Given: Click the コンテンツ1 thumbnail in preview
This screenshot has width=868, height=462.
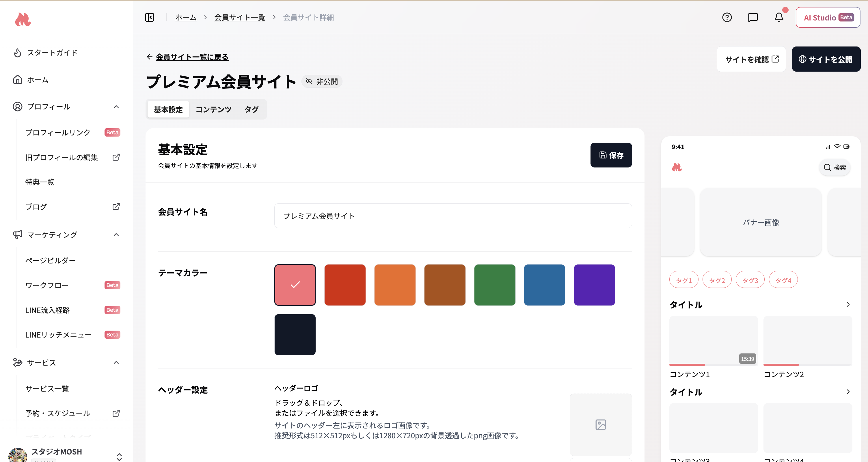Looking at the screenshot, I should pyautogui.click(x=713, y=340).
